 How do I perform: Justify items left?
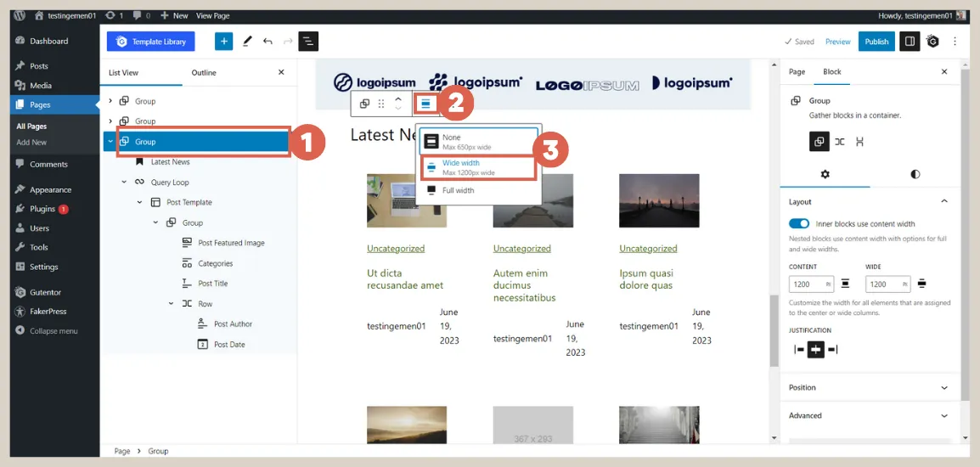(799, 350)
